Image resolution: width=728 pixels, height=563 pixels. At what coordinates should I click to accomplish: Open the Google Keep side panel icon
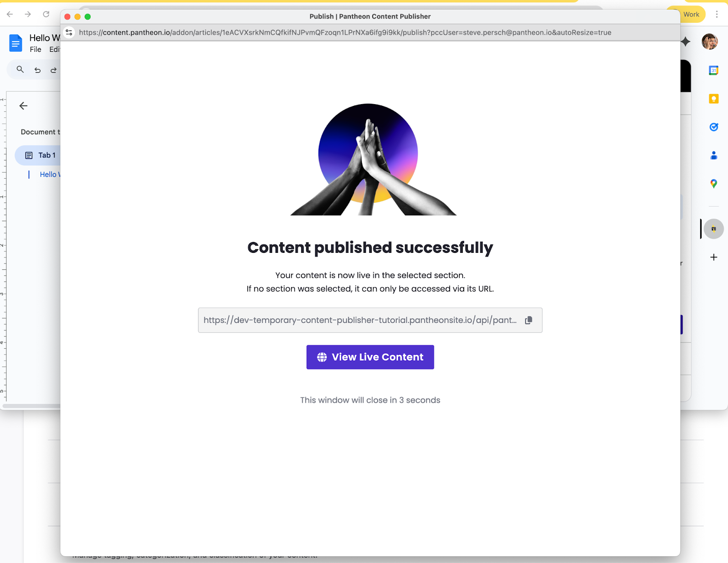pyautogui.click(x=713, y=99)
